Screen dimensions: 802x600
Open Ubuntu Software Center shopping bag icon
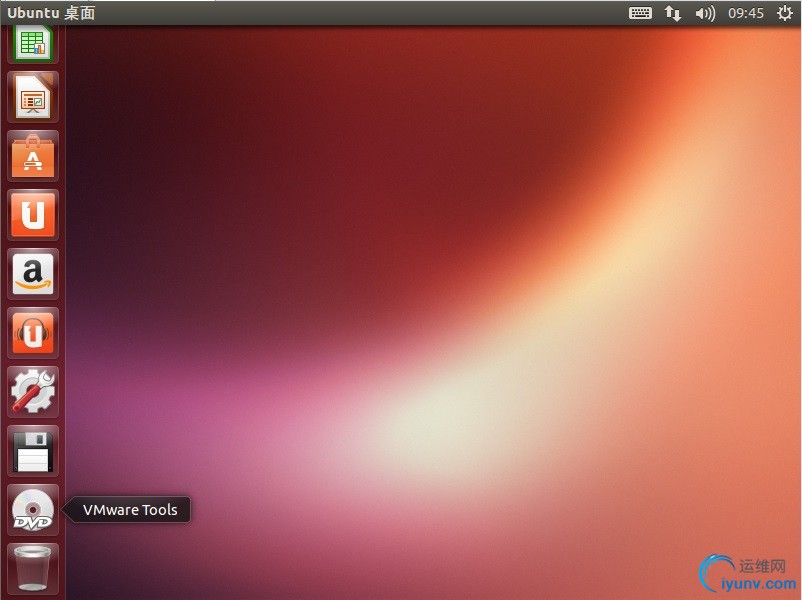point(33,156)
